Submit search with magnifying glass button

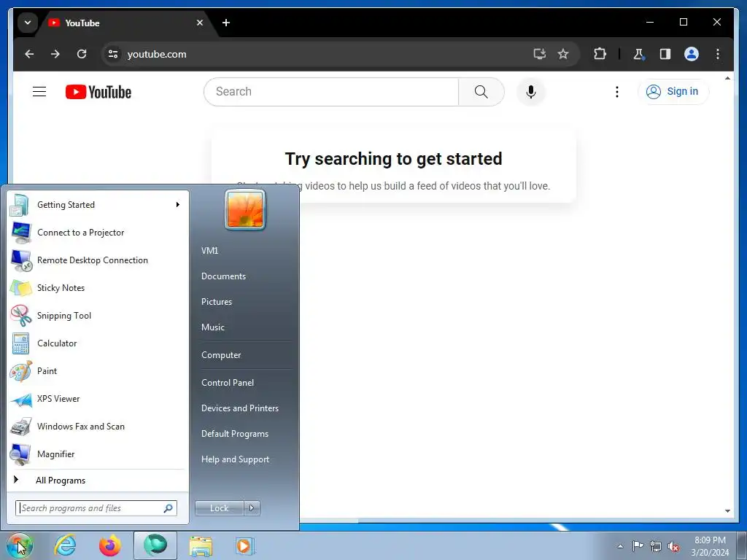[481, 91]
